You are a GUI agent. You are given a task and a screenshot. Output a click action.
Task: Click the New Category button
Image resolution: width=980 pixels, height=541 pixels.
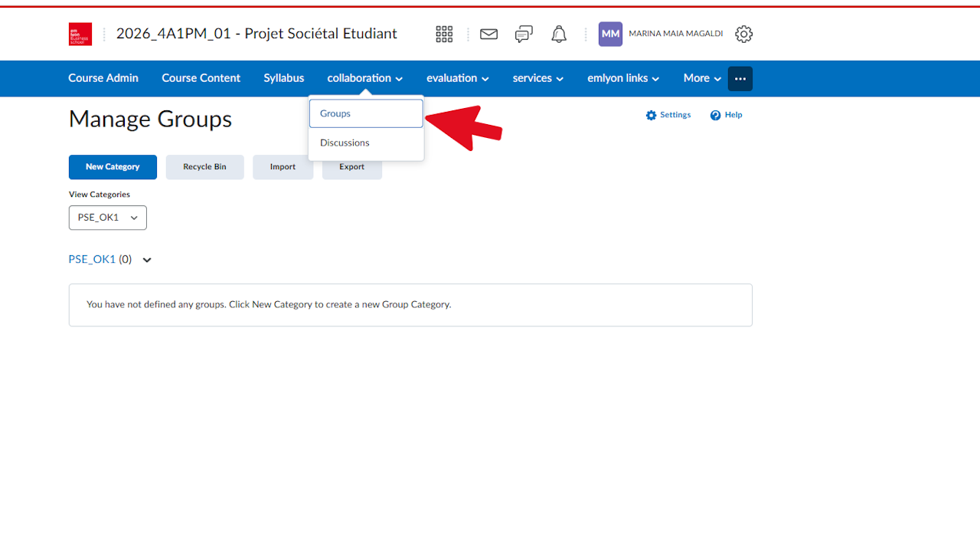point(113,167)
